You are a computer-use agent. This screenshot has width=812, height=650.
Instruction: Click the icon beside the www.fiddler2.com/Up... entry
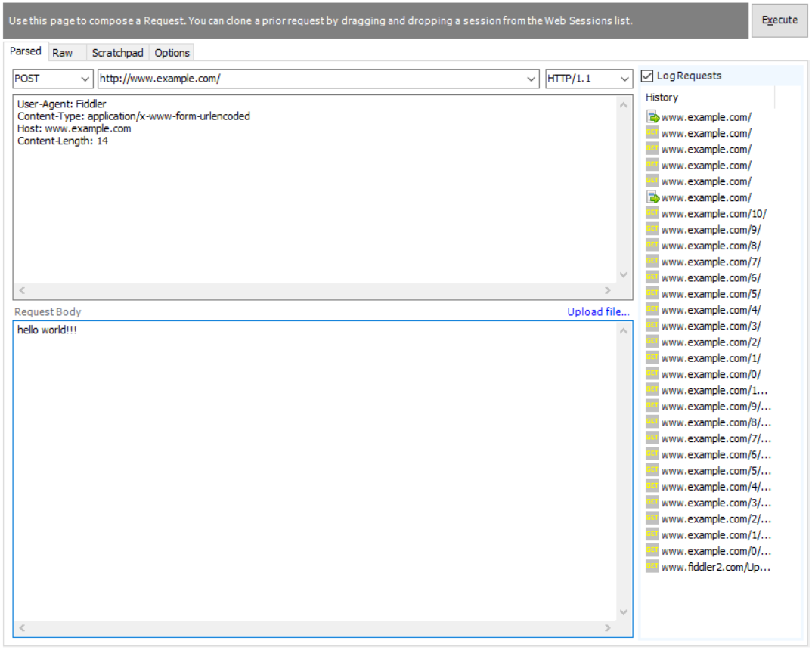tap(652, 567)
